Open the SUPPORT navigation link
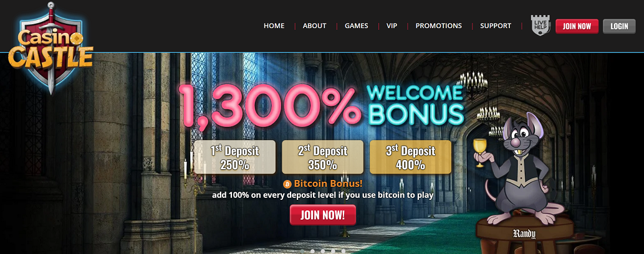 pyautogui.click(x=496, y=26)
